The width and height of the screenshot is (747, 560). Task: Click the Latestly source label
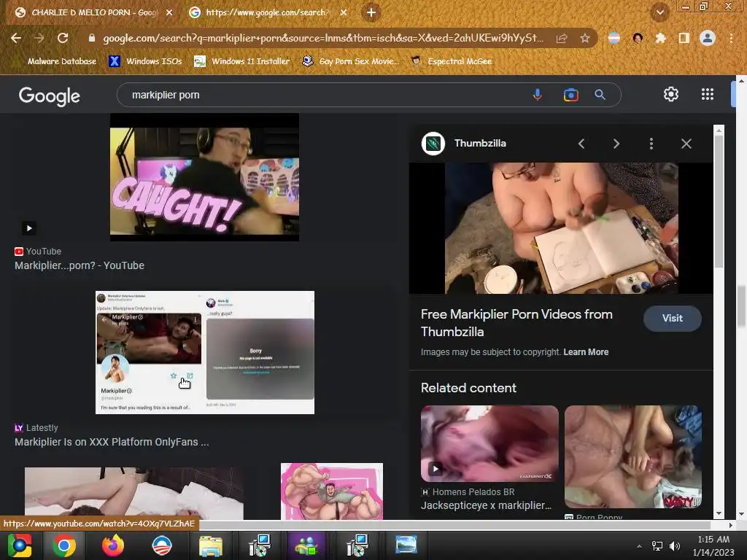point(42,427)
